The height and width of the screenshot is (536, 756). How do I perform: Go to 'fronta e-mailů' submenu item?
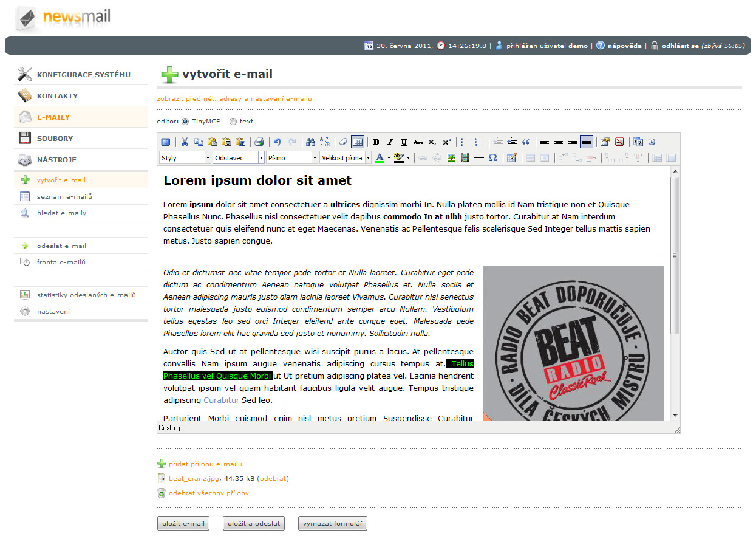point(81,262)
